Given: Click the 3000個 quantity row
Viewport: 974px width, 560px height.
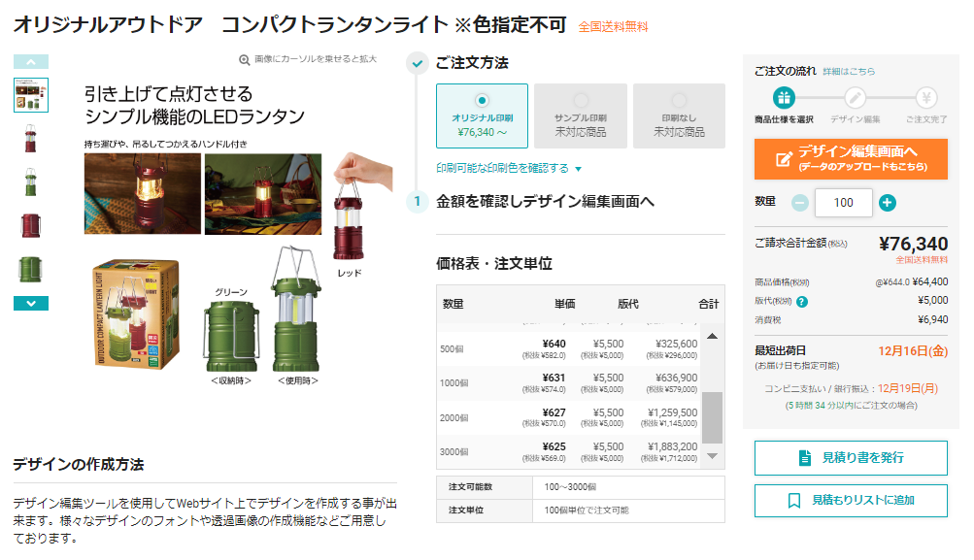Looking at the screenshot, I should (x=569, y=452).
